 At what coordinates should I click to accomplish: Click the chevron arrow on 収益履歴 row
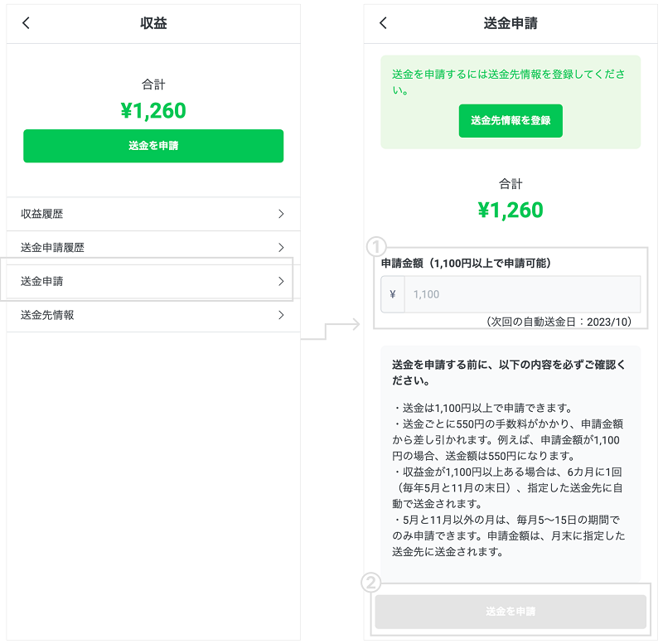(x=281, y=214)
